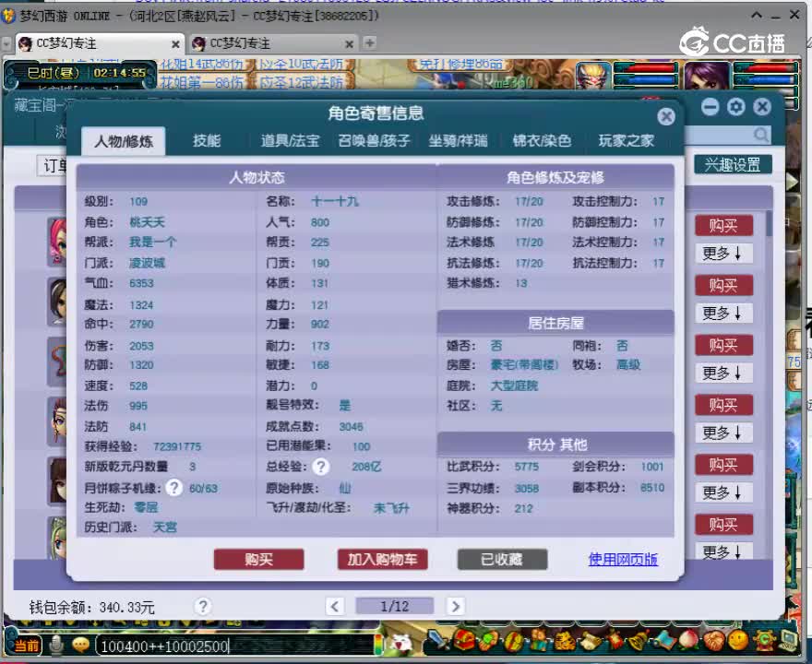Minimize the 藏宝阁 window
The height and width of the screenshot is (664, 812).
[710, 107]
